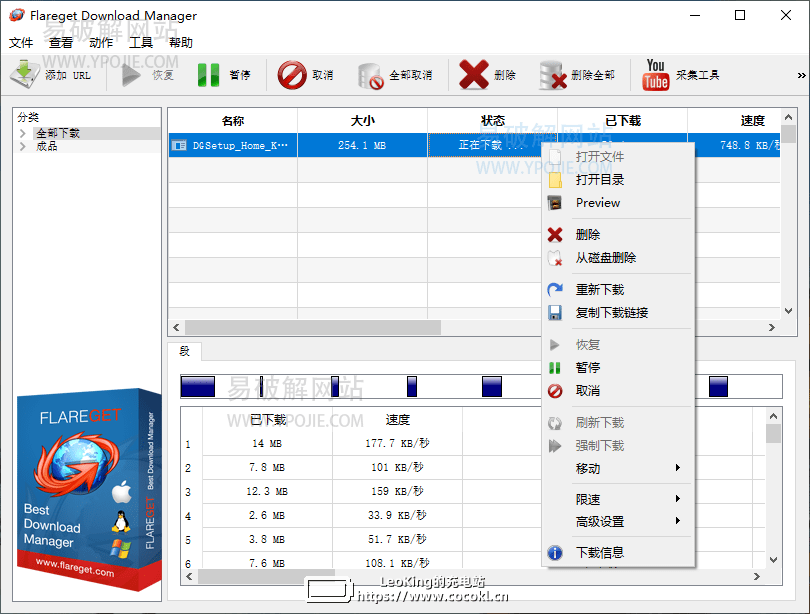The height and width of the screenshot is (614, 810).
Task: Click the 254.1 MB size cell
Action: (x=362, y=146)
